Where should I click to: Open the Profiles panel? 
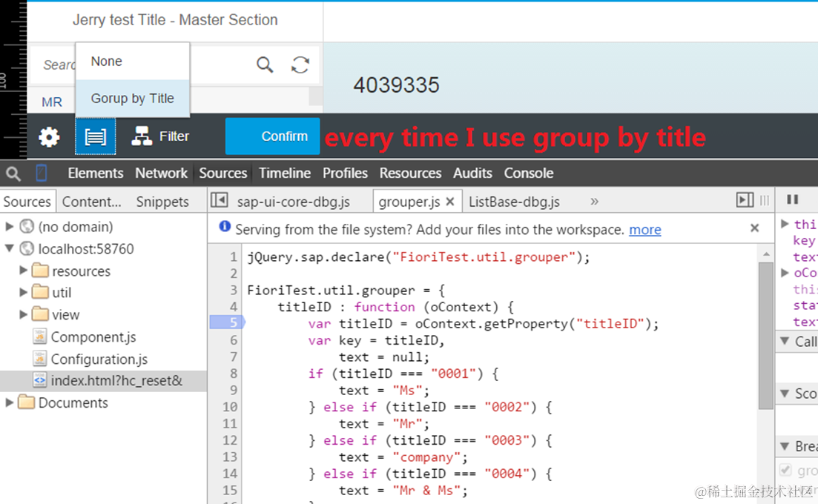pyautogui.click(x=345, y=173)
